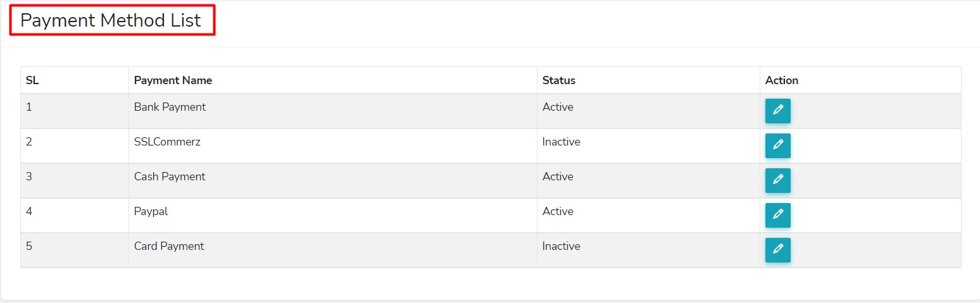Click the Payment Method List heading
This screenshot has height=303, width=980.
tap(111, 20)
